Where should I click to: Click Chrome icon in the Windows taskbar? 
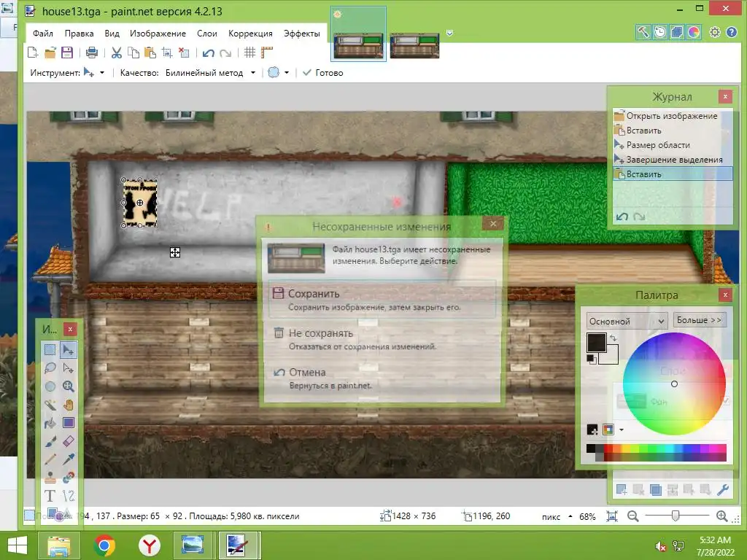pos(104,545)
